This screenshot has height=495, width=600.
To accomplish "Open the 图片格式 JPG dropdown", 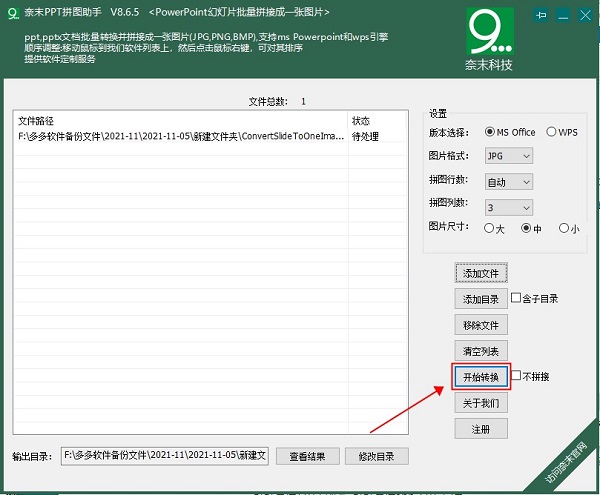I will (x=509, y=156).
